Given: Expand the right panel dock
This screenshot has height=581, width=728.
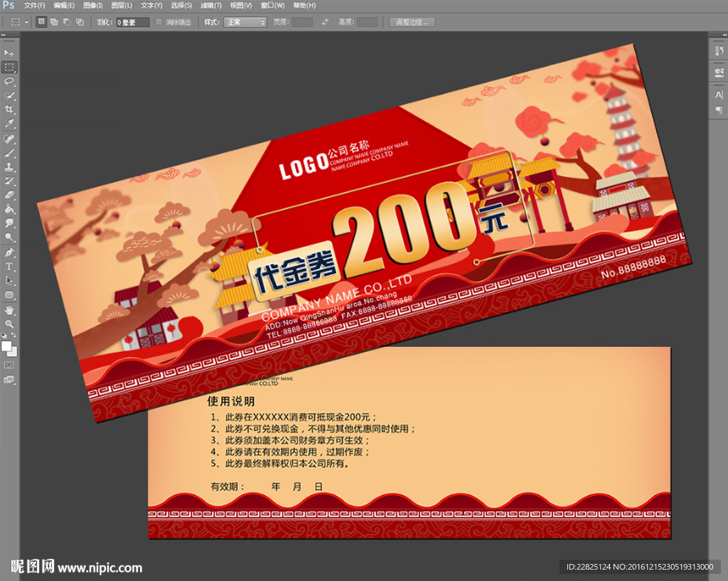Looking at the screenshot, I should pos(724,34).
